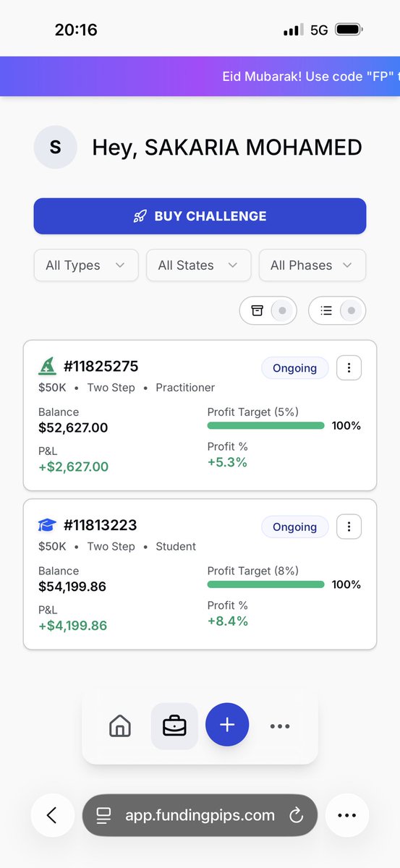Open three-dot menu for account #11813223

349,527
